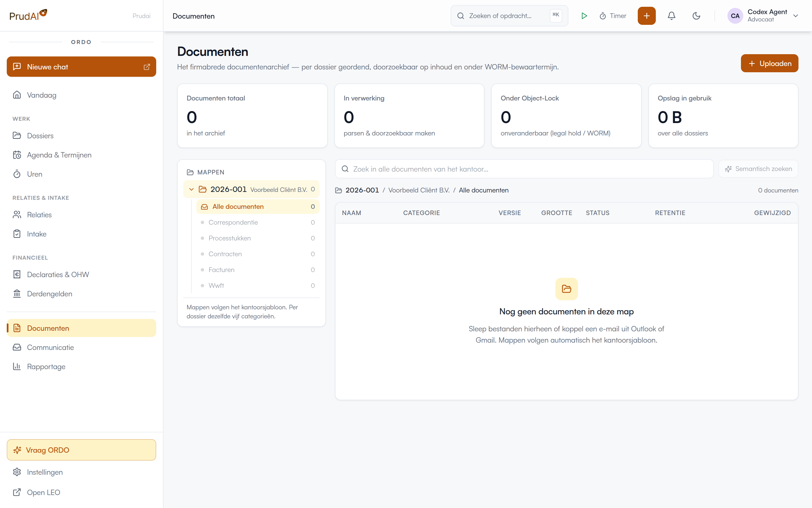812x508 pixels.
Task: Click the folder icon beside MAPPEN
Action: coord(190,172)
